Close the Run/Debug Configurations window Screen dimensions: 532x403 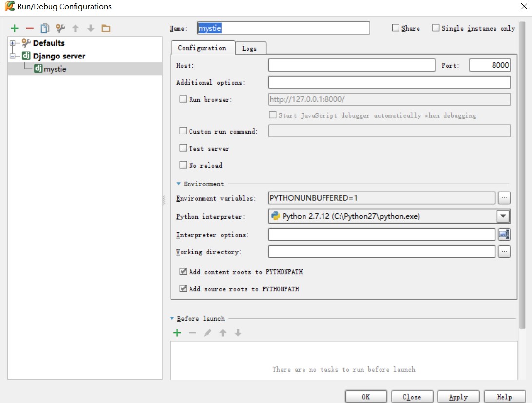click(524, 6)
